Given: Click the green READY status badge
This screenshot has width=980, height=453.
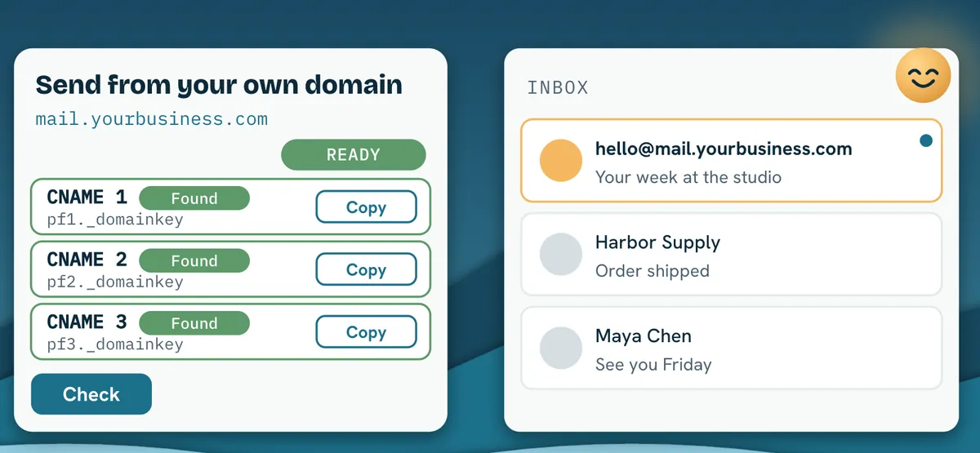Looking at the screenshot, I should point(354,155).
